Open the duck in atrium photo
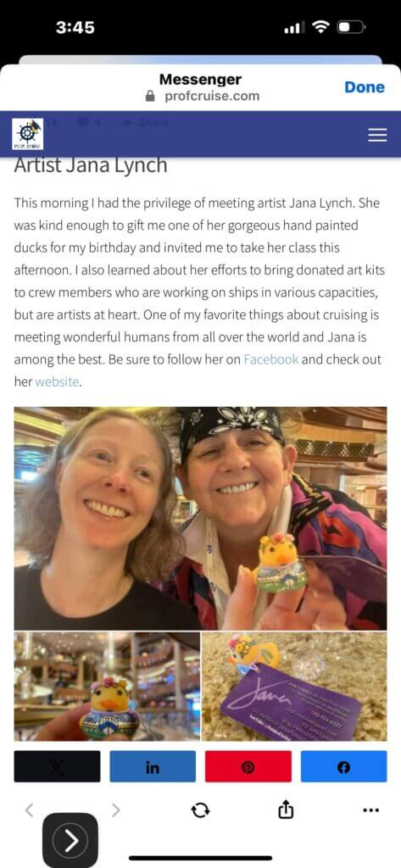This screenshot has width=401, height=868. (107, 687)
